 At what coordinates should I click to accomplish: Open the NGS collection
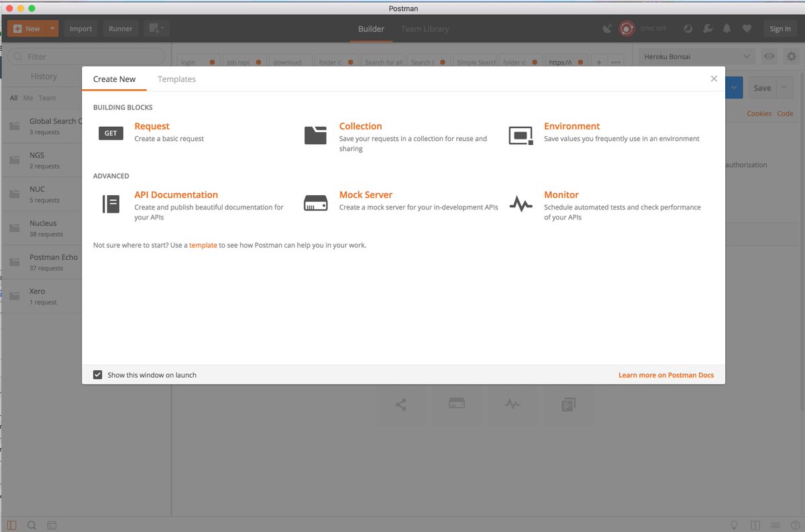43,160
